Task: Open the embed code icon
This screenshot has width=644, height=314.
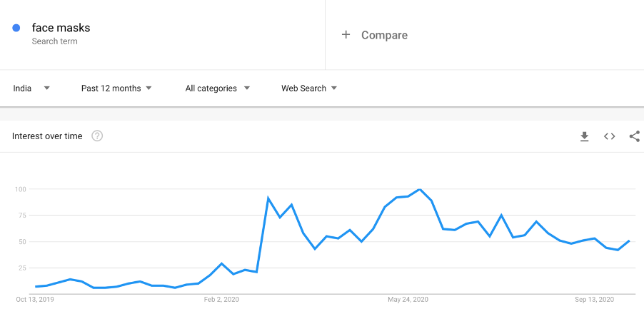Action: (610, 136)
